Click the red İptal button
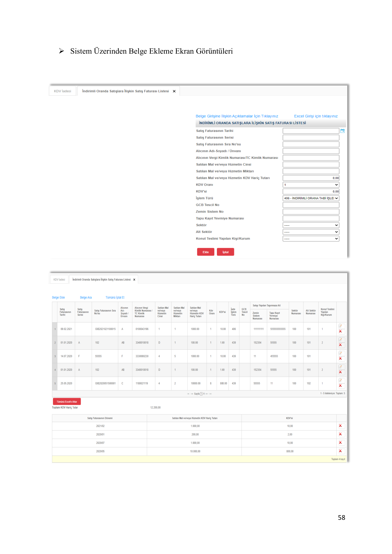 225,252
